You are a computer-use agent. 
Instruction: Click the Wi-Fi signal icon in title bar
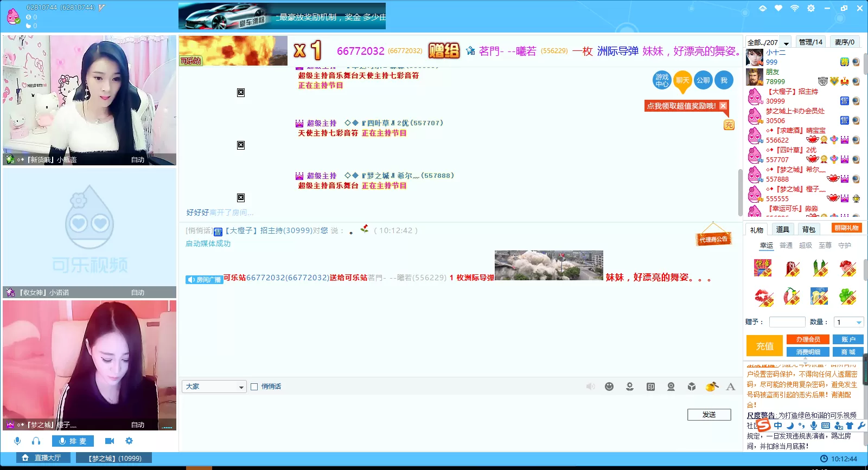click(x=795, y=8)
